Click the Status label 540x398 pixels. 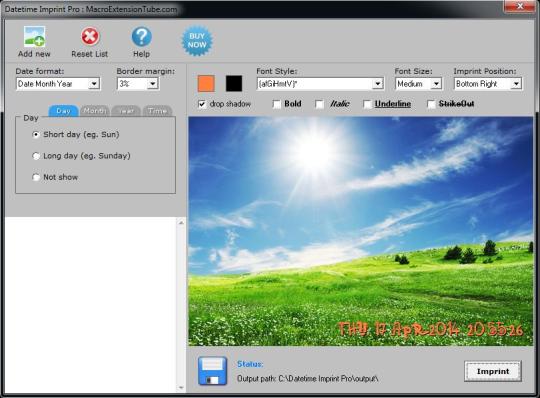tap(250, 364)
